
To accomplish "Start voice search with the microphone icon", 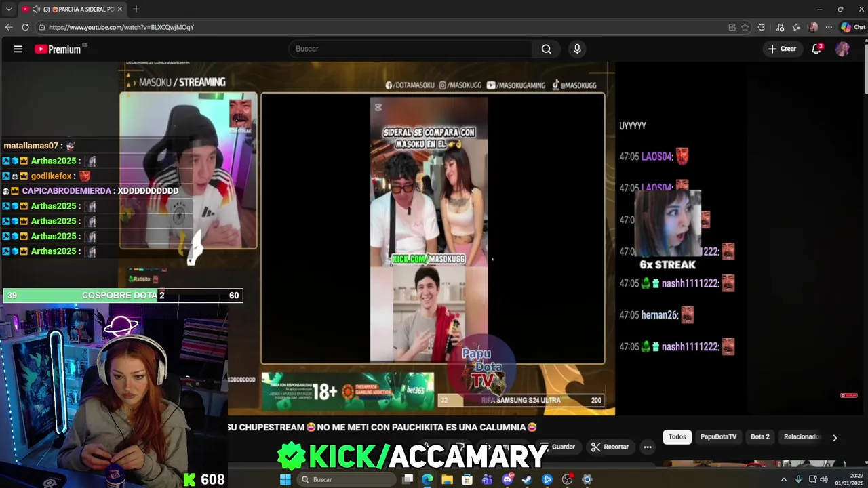I will point(577,49).
